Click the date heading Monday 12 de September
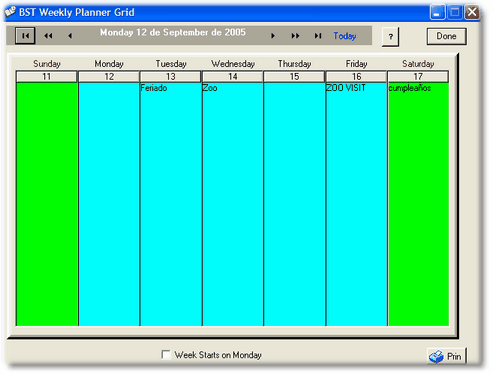493x374 pixels. [173, 32]
